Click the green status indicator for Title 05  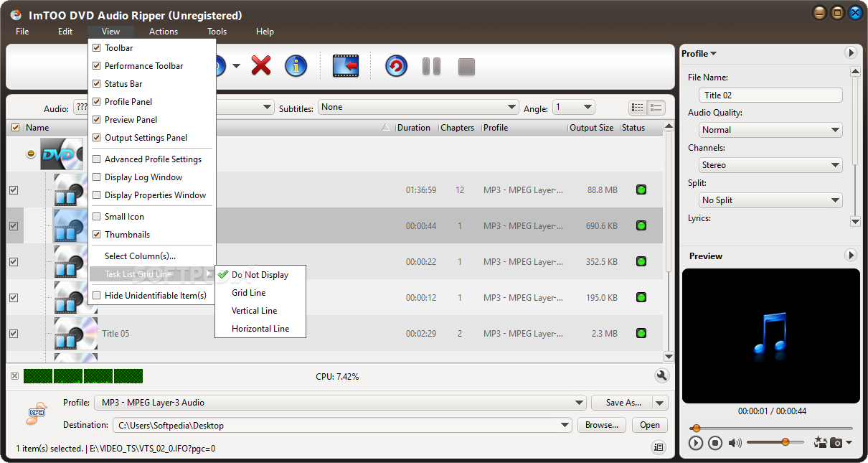[x=641, y=333]
